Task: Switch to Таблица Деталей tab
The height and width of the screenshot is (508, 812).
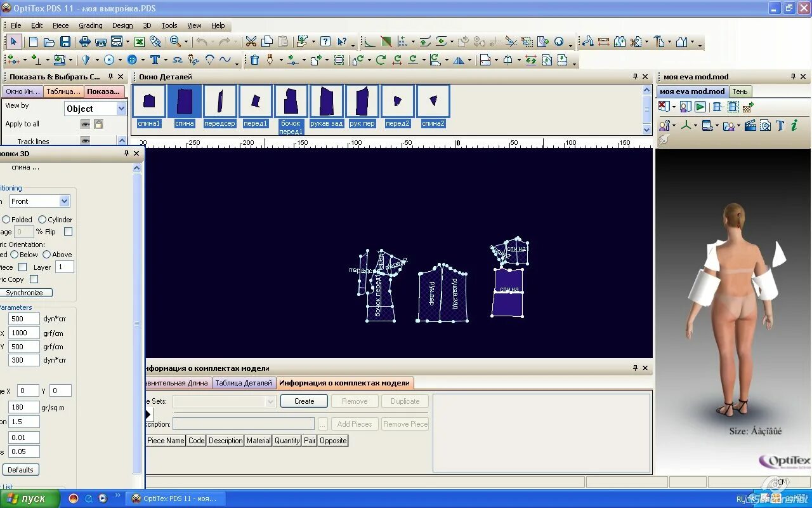Action: 244,383
